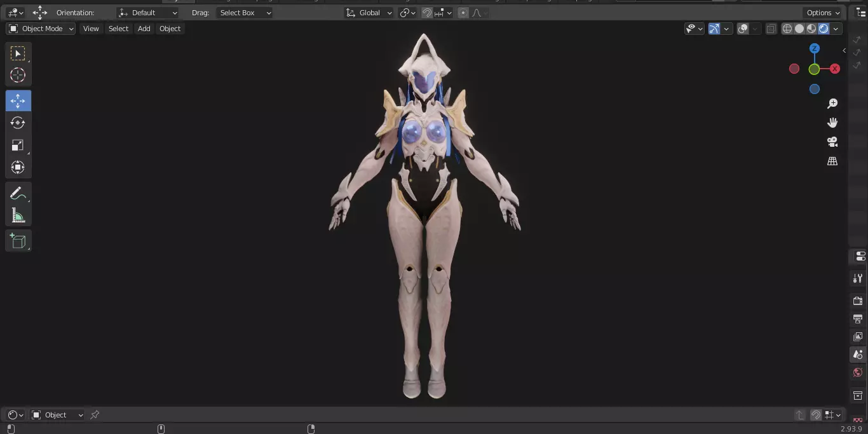
Task: Open the View menu
Action: (91, 29)
